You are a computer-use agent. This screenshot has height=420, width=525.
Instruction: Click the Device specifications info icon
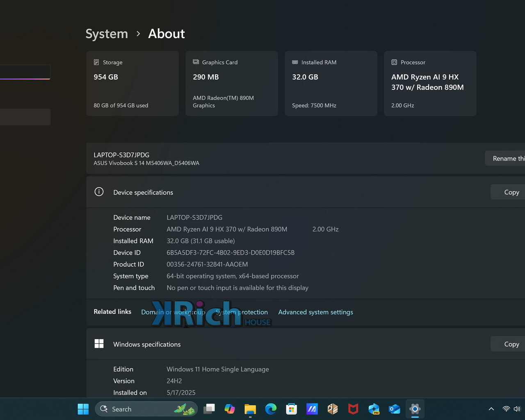[99, 192]
